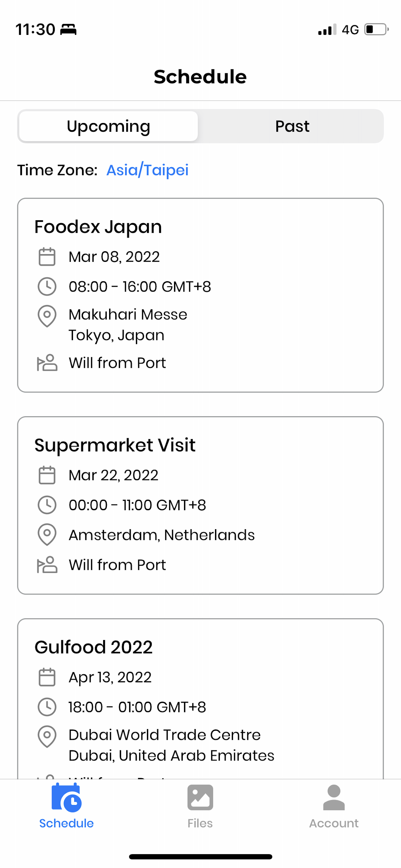Open the Foodex Japan event title
The height and width of the screenshot is (868, 401).
tap(98, 227)
